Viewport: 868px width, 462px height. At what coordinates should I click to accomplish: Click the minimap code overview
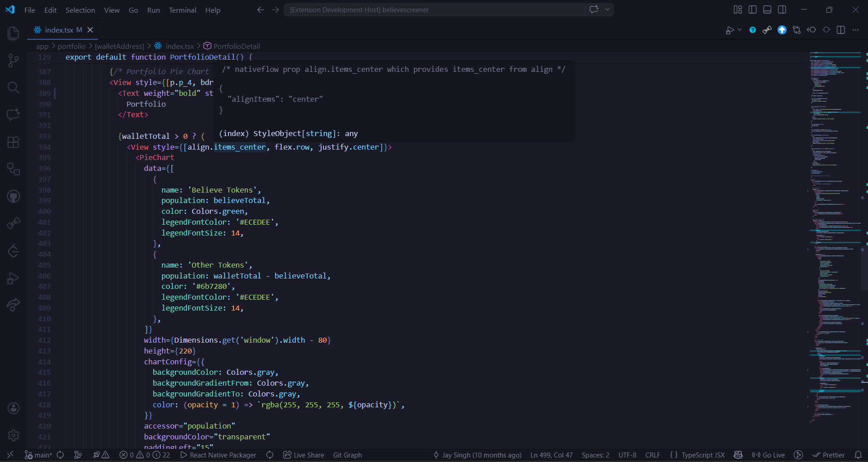(835, 237)
